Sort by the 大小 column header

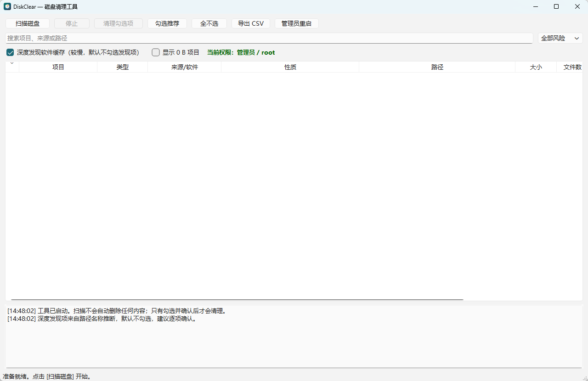536,67
